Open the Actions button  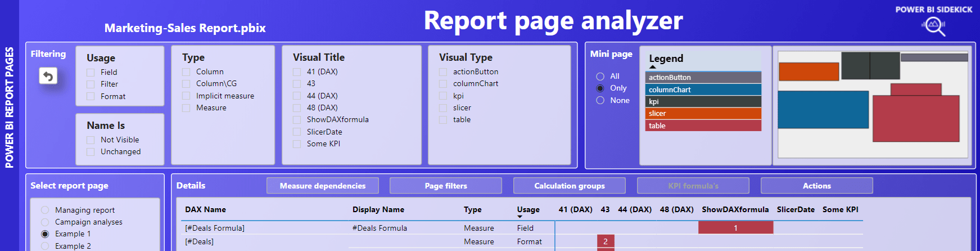(x=816, y=186)
